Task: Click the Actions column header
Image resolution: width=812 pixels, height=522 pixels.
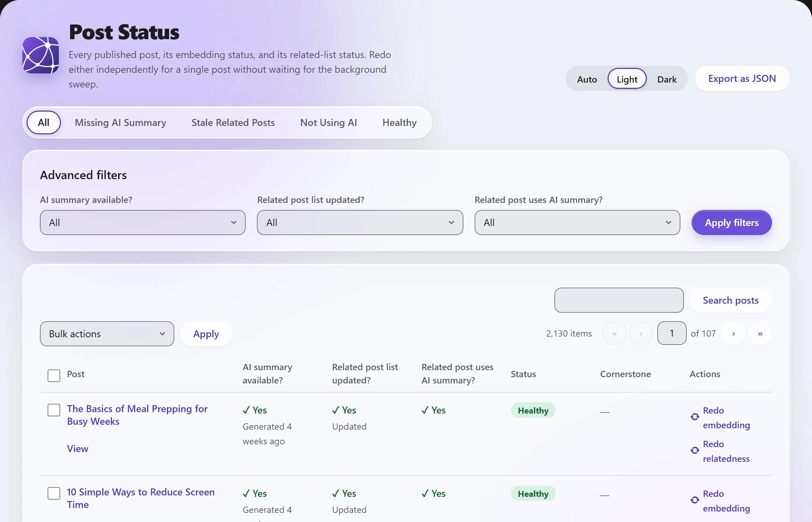Action: click(705, 374)
